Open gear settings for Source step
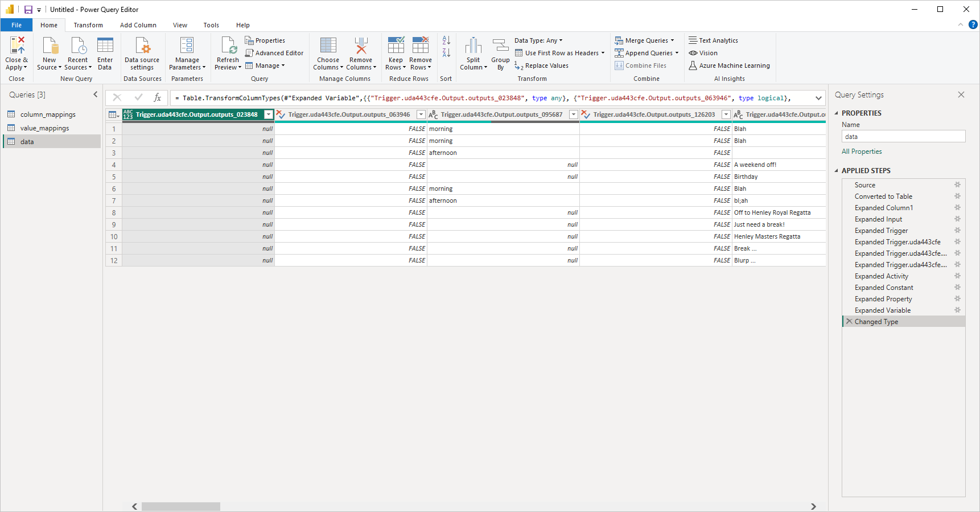 (957, 185)
